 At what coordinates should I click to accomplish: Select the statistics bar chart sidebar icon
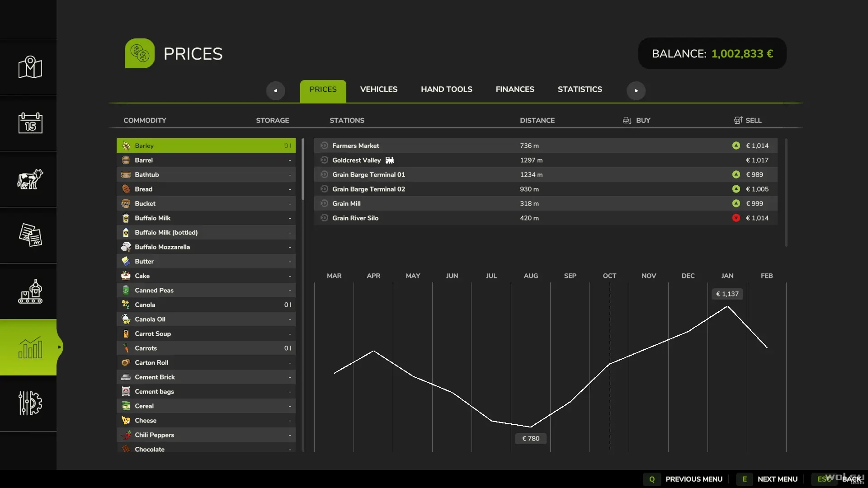pos(30,347)
